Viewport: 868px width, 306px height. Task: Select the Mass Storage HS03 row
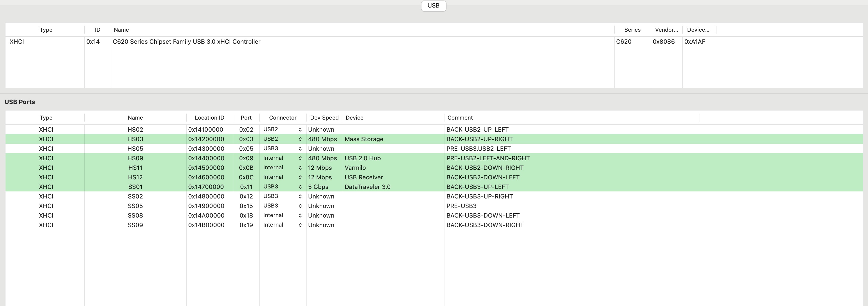tap(364, 139)
